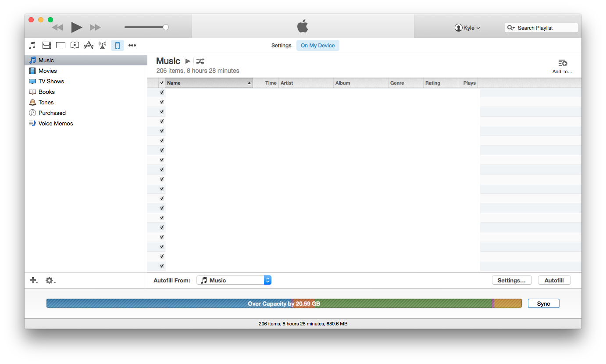Sort the list by Time column

coord(266,83)
